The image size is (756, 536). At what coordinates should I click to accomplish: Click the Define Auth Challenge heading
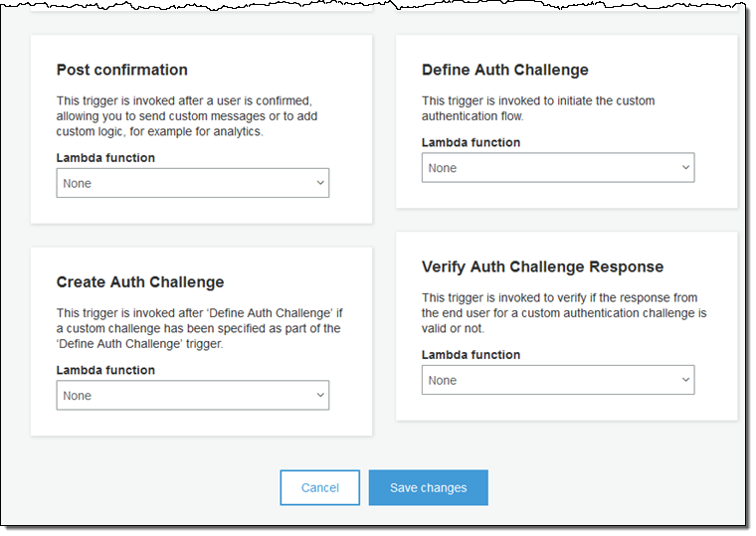(x=504, y=70)
